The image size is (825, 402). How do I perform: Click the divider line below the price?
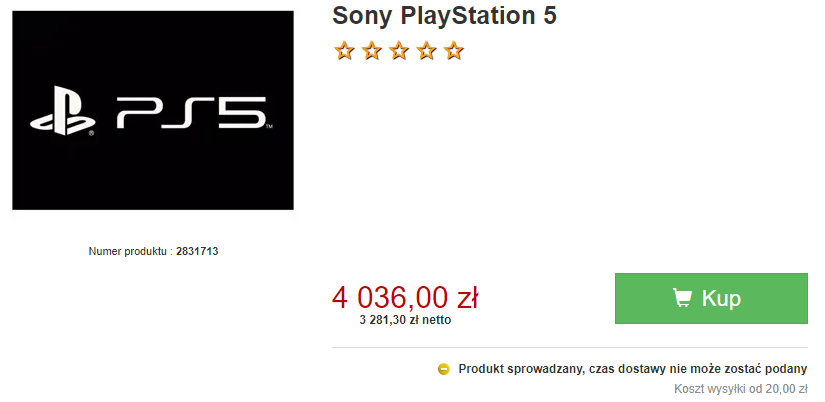[x=569, y=348]
